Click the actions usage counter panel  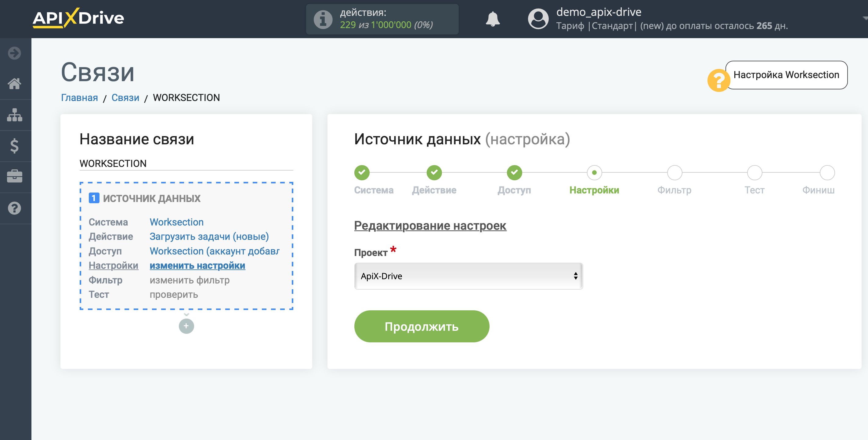coord(382,19)
